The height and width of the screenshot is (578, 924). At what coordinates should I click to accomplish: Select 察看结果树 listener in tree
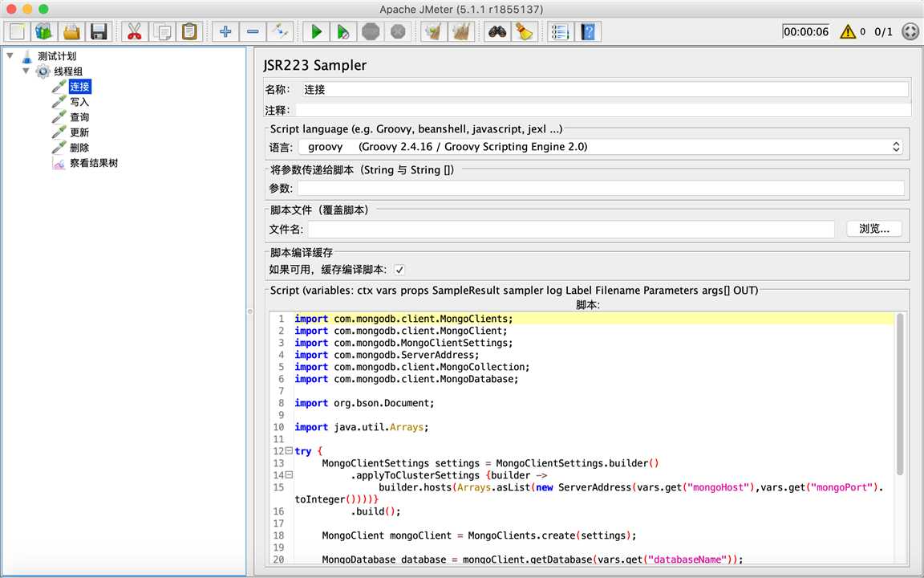pos(93,163)
